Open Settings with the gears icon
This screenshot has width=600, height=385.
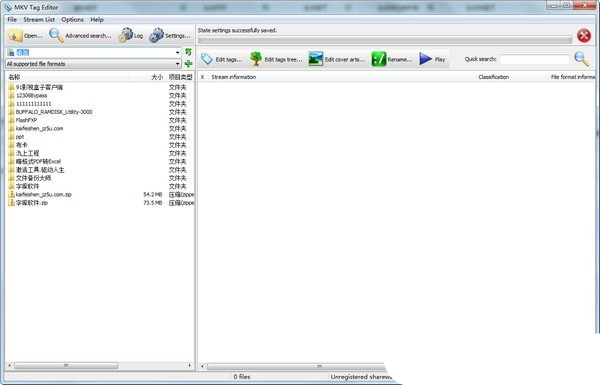coord(170,36)
